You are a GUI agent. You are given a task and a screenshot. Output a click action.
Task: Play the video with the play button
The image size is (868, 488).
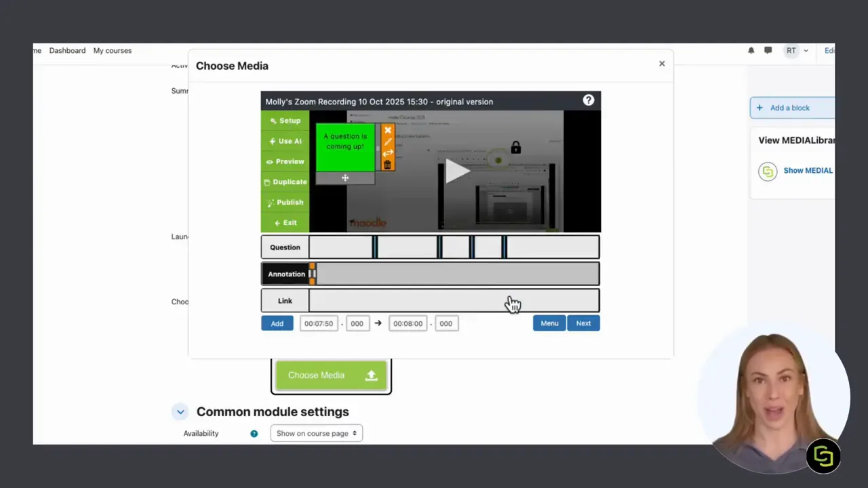[457, 171]
